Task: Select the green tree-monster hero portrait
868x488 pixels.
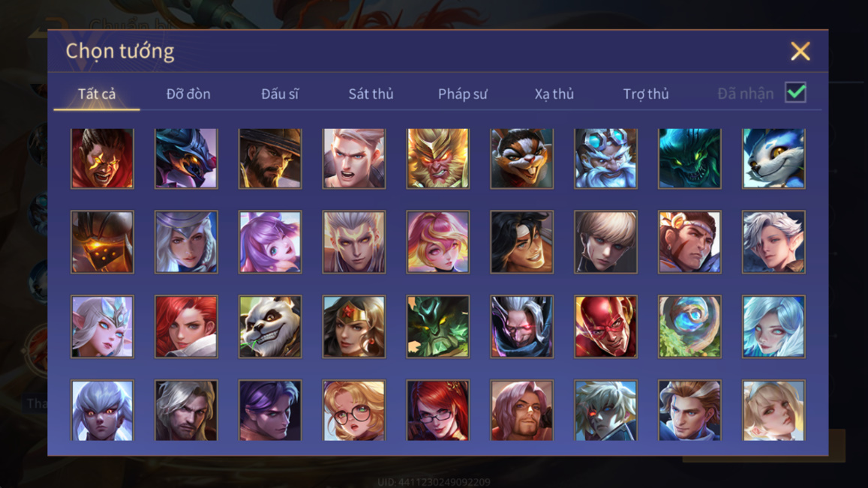Action: pyautogui.click(x=438, y=326)
